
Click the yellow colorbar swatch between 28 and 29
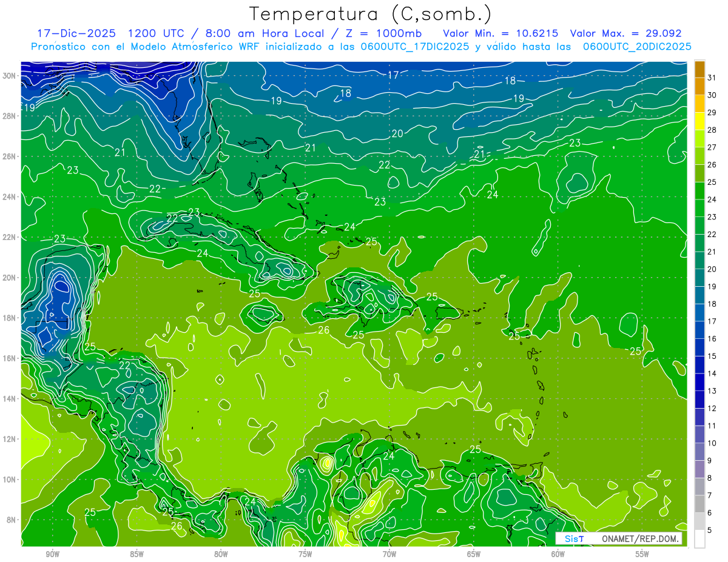[x=699, y=121]
